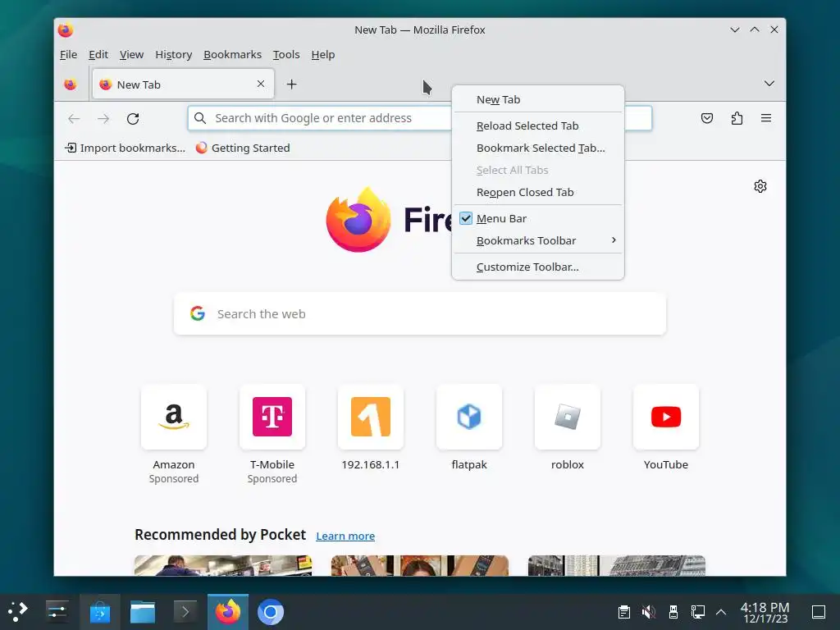Click the address bar search field
The width and height of the screenshot is (840, 630).
pos(419,118)
